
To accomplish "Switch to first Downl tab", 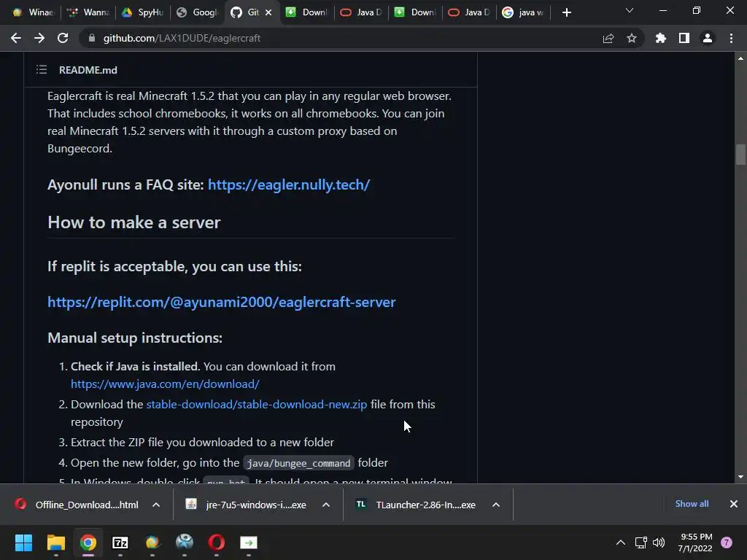I will (x=306, y=12).
